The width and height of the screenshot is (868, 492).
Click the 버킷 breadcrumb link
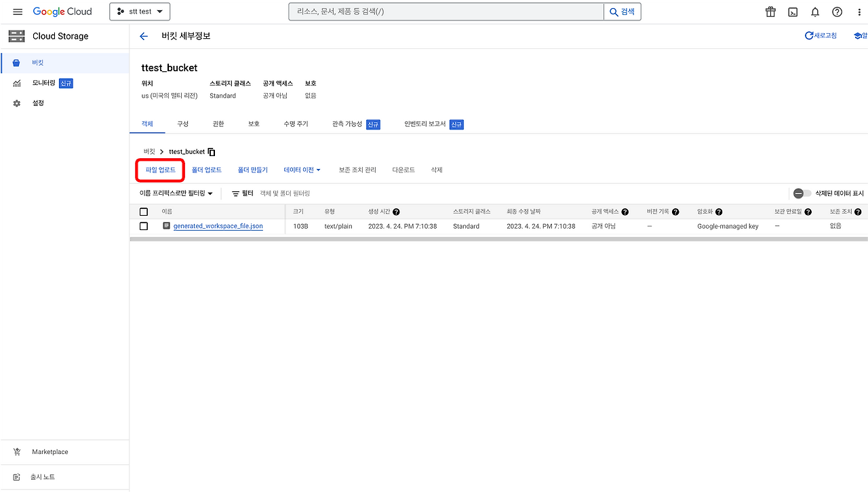pos(149,152)
